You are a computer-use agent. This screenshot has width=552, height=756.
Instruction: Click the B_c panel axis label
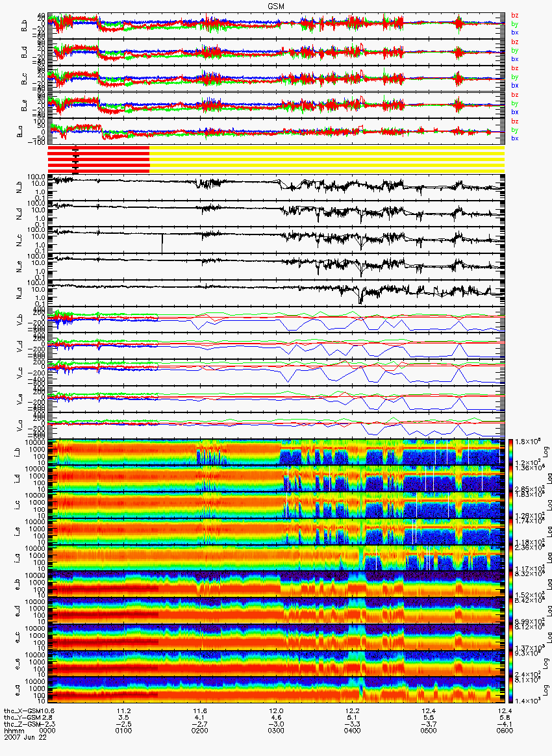(x=24, y=79)
